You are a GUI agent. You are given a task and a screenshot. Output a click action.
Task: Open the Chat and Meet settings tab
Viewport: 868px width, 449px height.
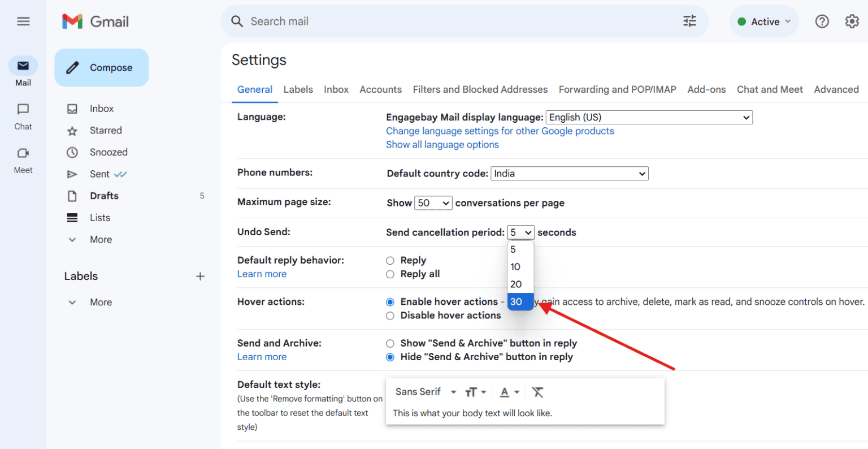click(x=770, y=89)
